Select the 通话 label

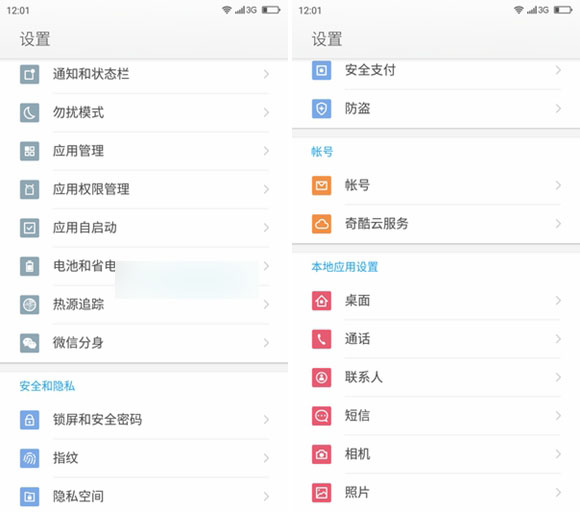[x=357, y=339]
